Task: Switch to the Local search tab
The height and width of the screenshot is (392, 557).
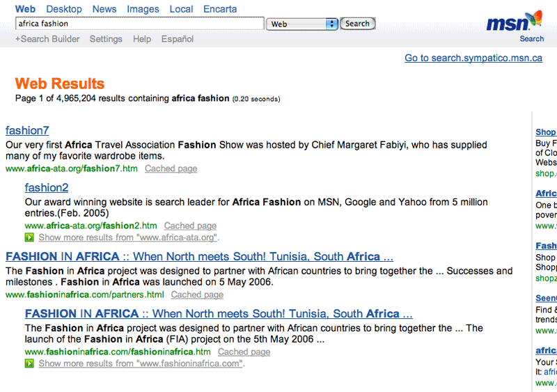Action: pyautogui.click(x=181, y=9)
